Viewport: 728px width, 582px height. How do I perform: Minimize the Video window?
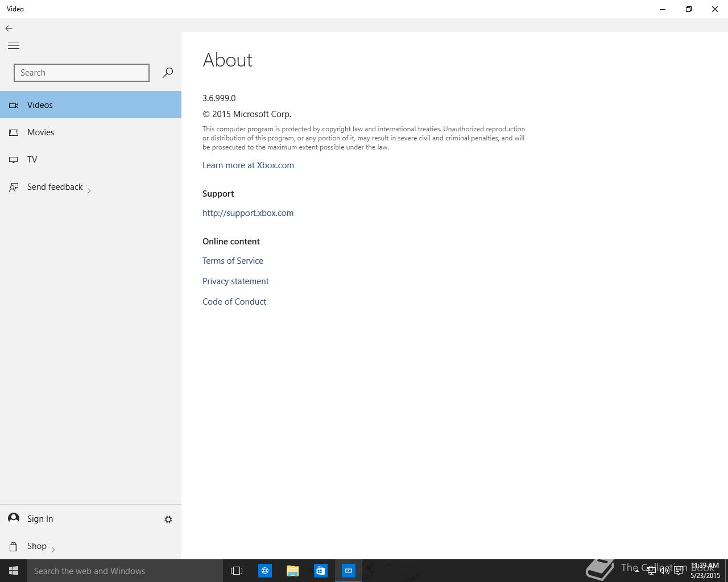[x=663, y=9]
